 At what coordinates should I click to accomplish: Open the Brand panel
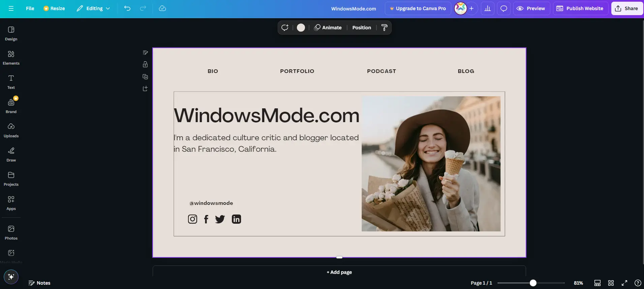[11, 106]
